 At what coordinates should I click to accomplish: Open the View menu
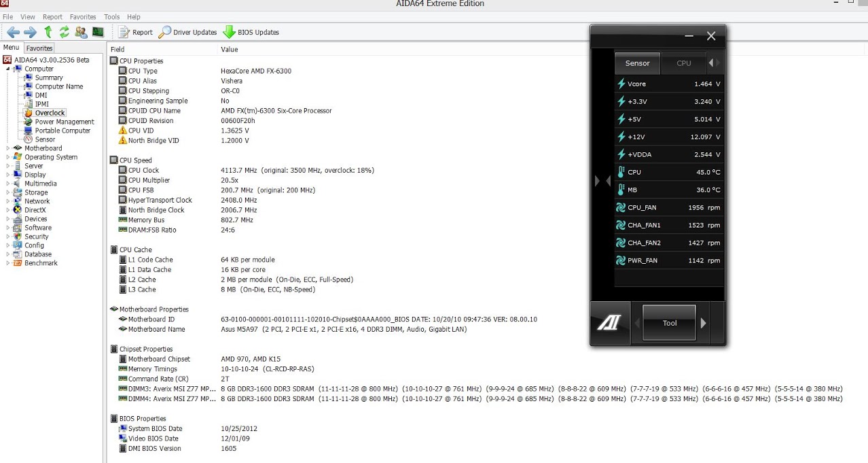coord(28,16)
